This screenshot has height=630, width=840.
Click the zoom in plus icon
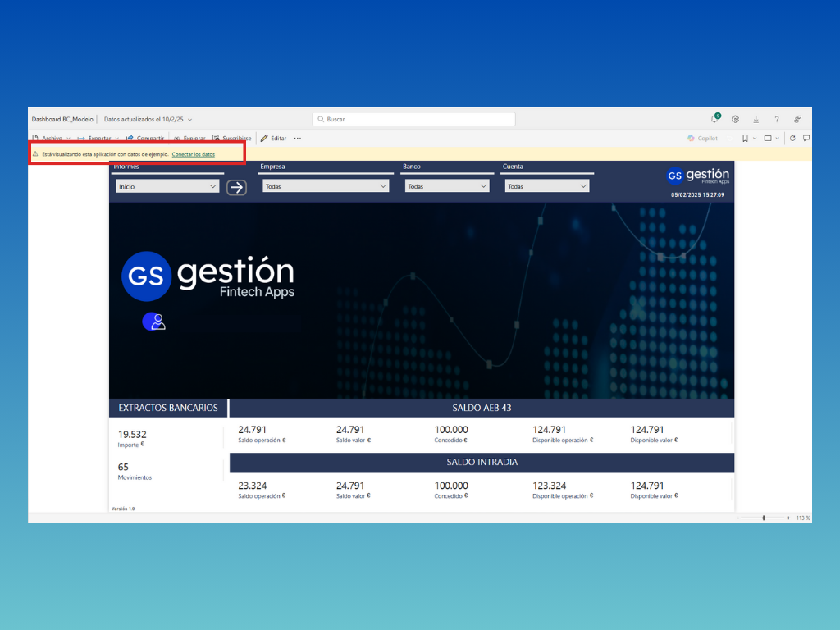[788, 518]
